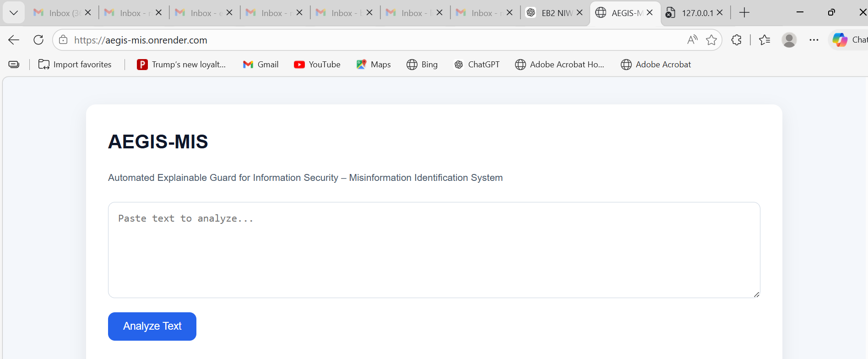Close the EB2 NIW tab
This screenshot has height=359, width=868.
(580, 13)
